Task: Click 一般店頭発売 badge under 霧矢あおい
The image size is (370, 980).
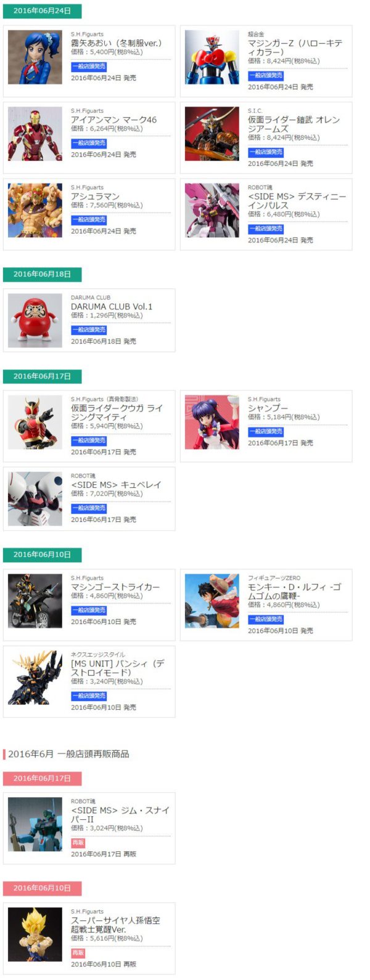Action: click(x=89, y=67)
